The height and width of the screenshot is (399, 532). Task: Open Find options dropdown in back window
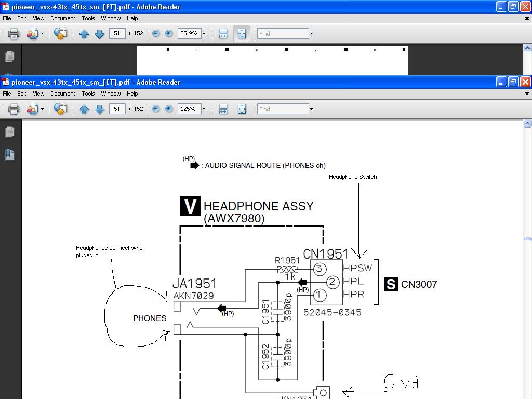(312, 34)
